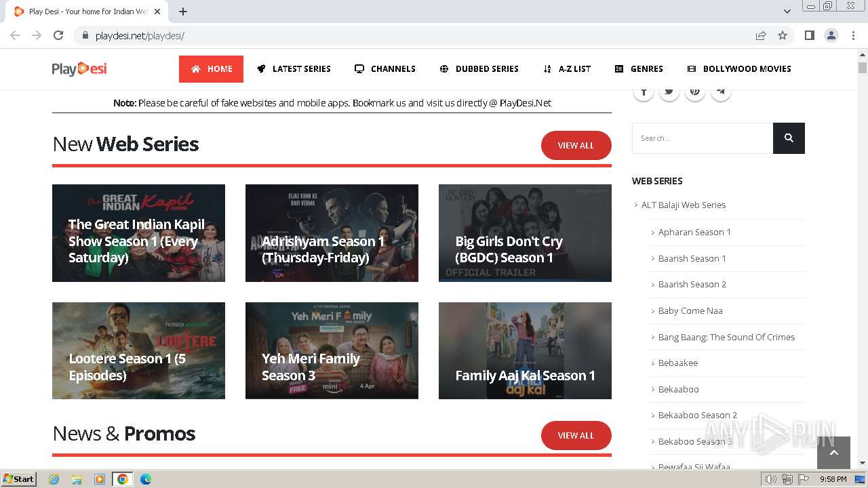Click the browser back arrow
The image size is (868, 488).
pyautogui.click(x=15, y=35)
